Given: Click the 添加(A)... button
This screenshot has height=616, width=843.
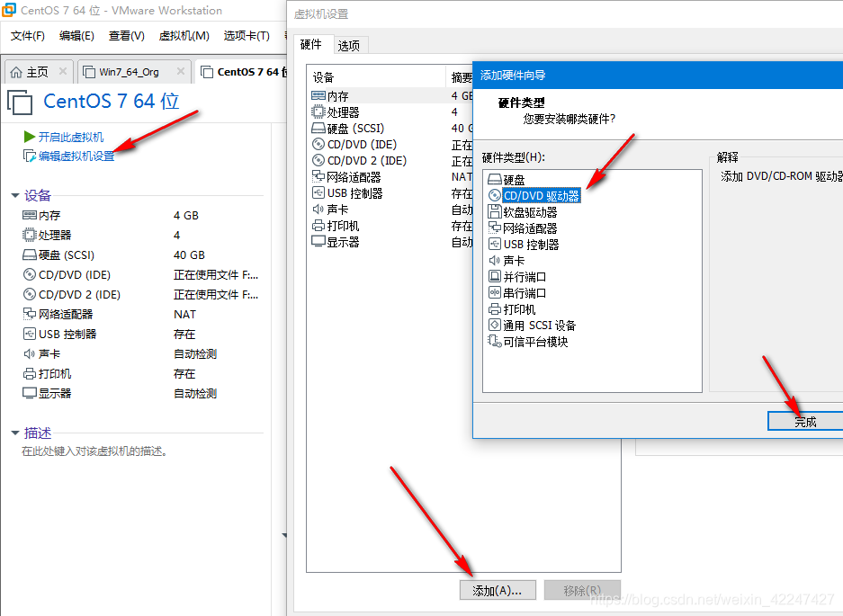Looking at the screenshot, I should pos(498,590).
